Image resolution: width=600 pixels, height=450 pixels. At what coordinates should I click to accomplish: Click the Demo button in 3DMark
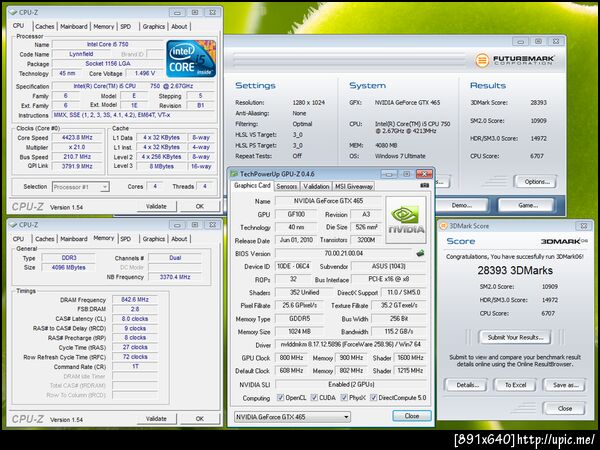[462, 205]
